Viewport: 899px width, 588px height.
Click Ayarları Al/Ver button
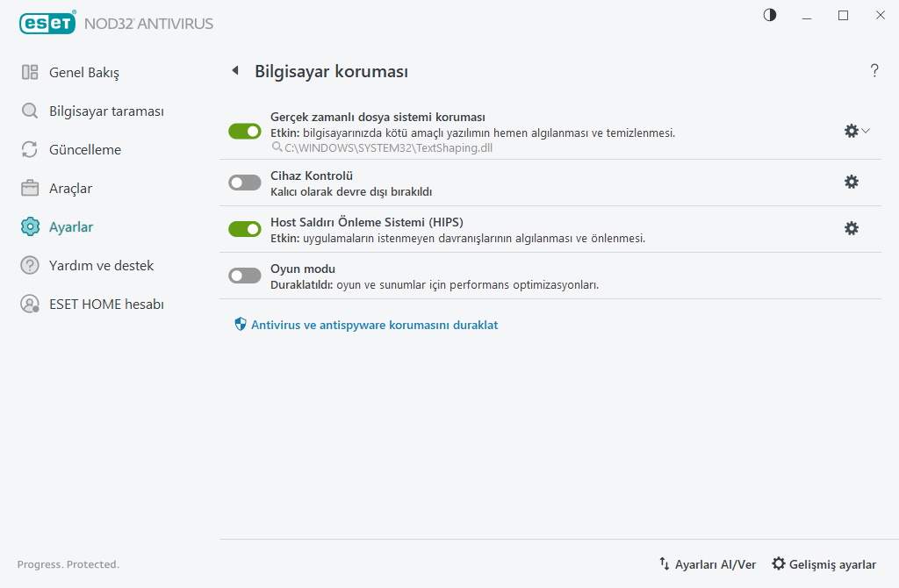(x=708, y=564)
